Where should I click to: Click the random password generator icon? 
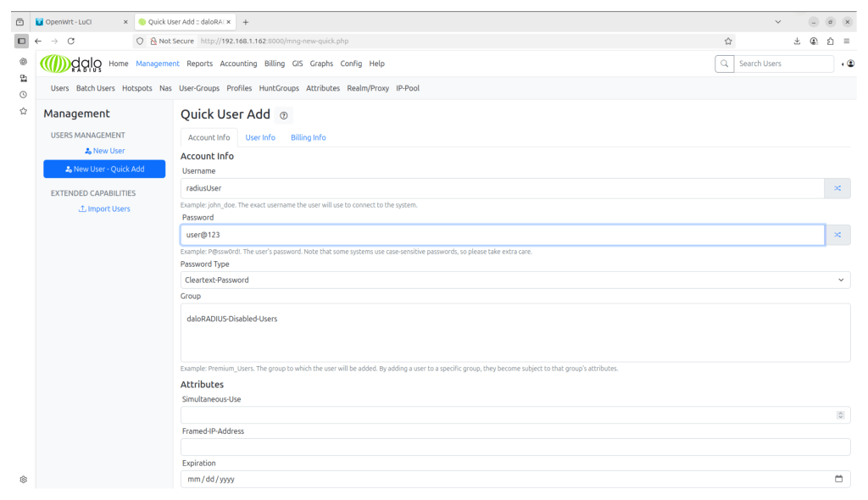pos(837,235)
